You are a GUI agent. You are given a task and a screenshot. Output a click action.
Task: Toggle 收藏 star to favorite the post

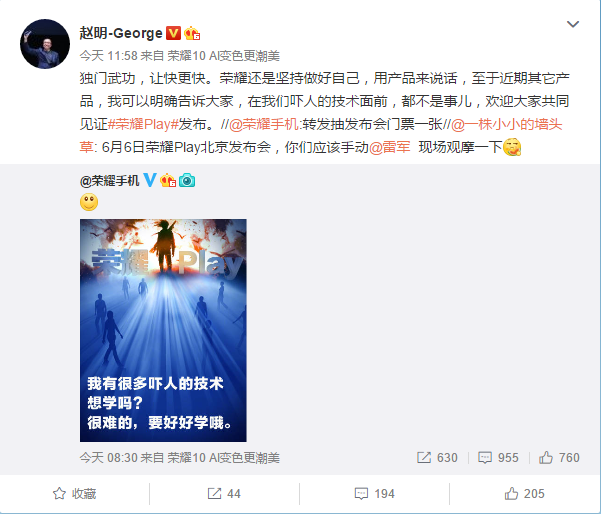(74, 494)
